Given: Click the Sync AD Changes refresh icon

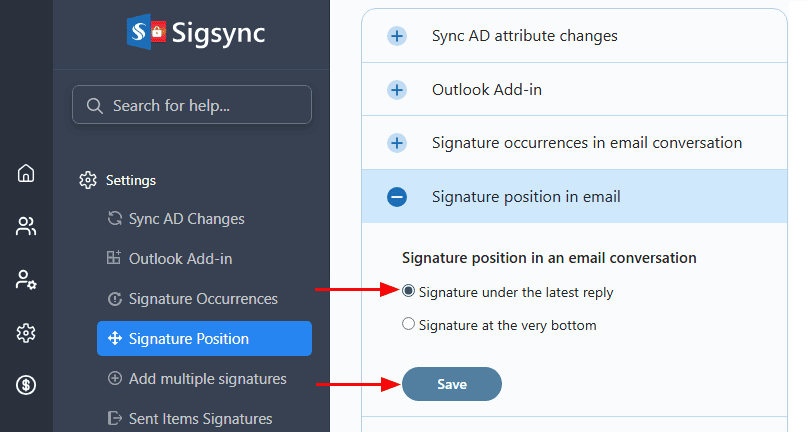Looking at the screenshot, I should 114,219.
